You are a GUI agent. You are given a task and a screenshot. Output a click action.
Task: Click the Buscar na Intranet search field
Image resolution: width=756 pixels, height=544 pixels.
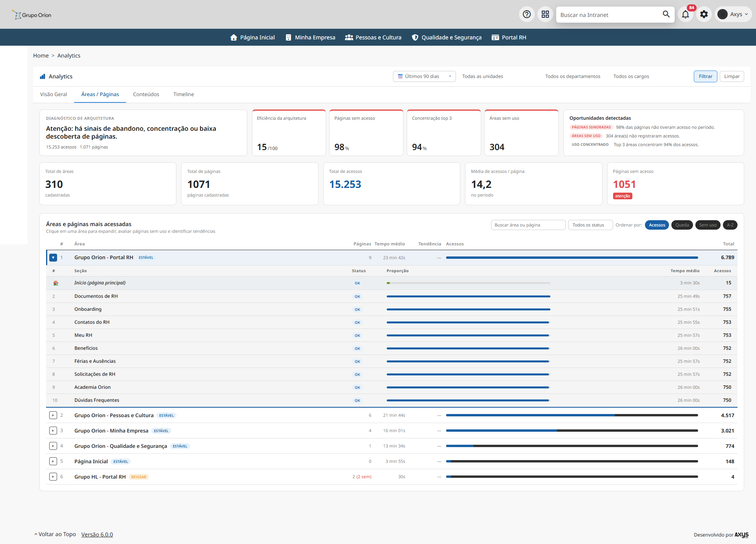(x=608, y=15)
